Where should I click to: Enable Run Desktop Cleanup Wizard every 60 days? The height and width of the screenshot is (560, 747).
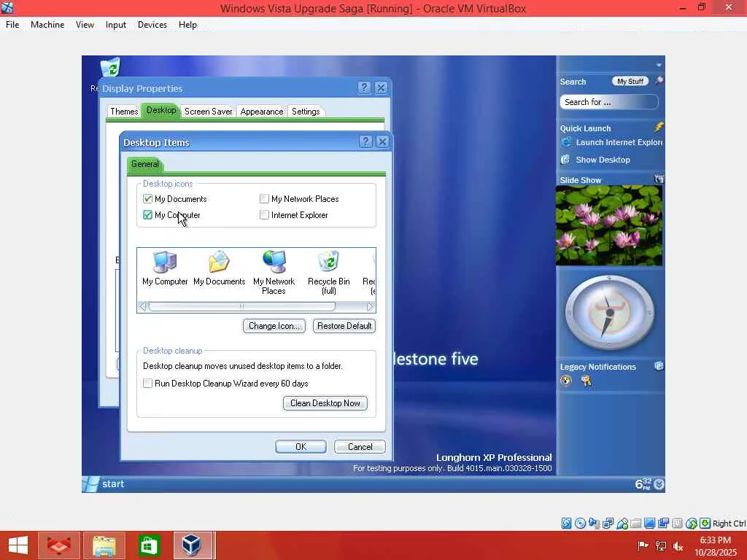tap(147, 384)
